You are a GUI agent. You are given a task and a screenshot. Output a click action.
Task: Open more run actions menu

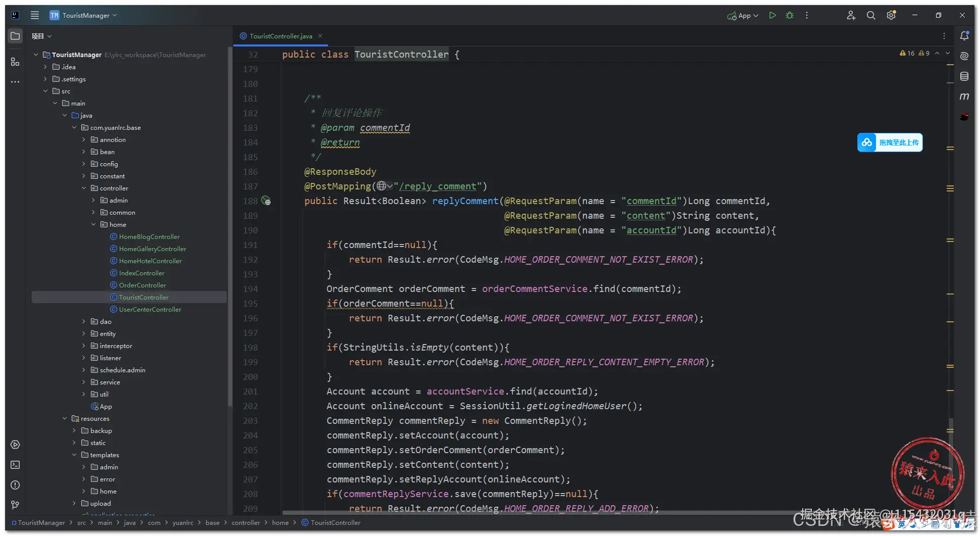click(x=807, y=15)
